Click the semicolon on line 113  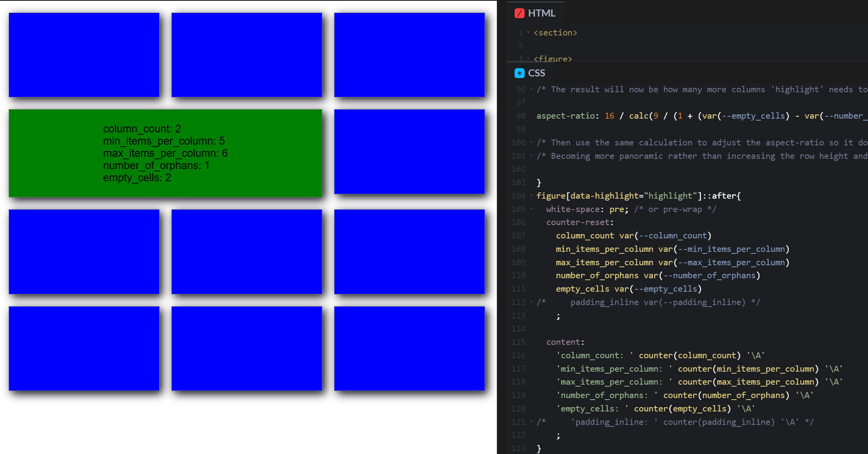(558, 316)
